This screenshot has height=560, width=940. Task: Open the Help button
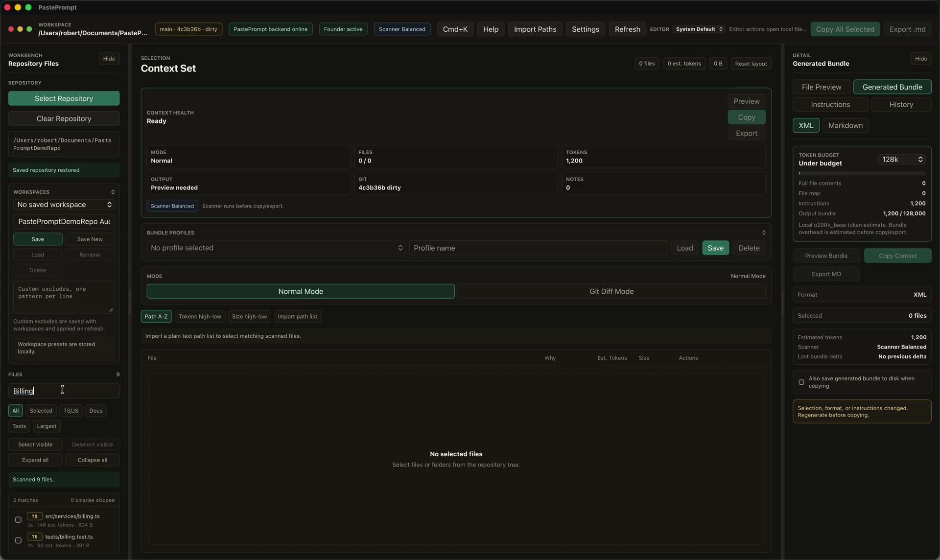(491, 29)
